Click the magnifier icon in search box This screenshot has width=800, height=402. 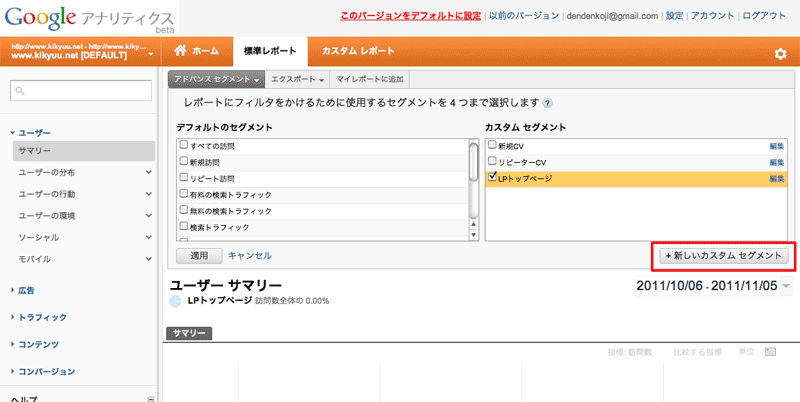click(x=20, y=91)
